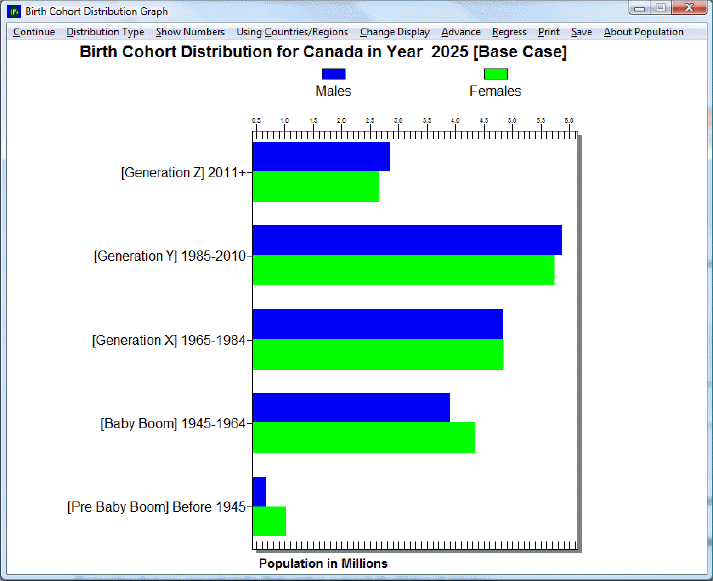Click the [Pre Baby Boom] Before 1945 label

coord(156,507)
